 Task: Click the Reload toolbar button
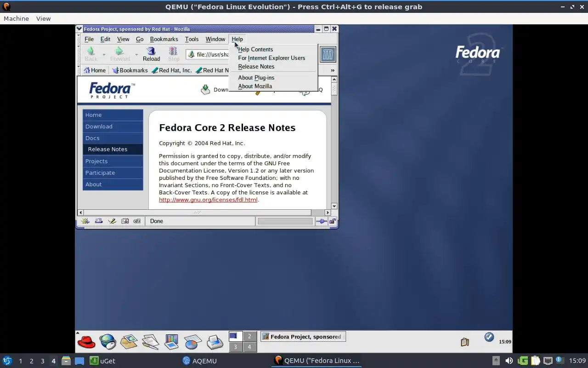click(x=151, y=54)
